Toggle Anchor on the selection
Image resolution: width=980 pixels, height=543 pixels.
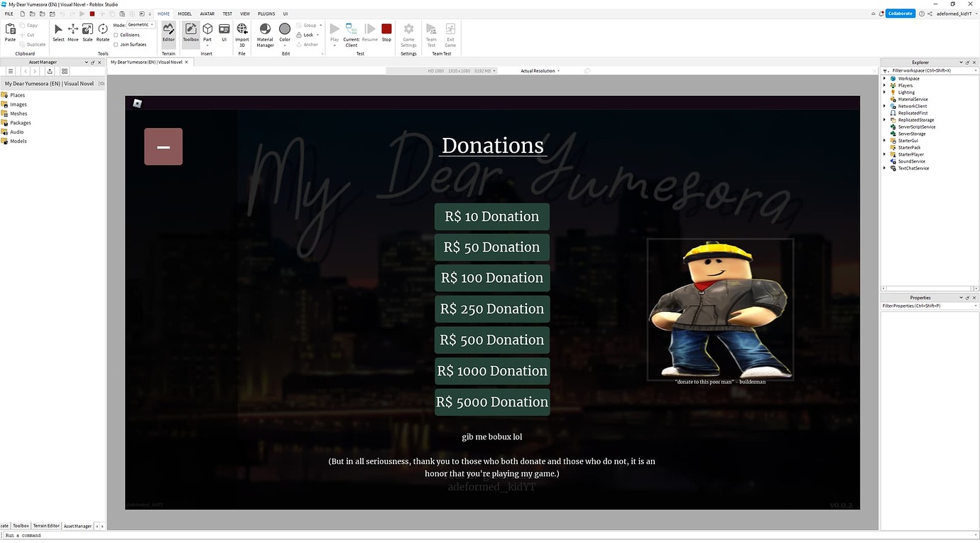click(x=308, y=43)
